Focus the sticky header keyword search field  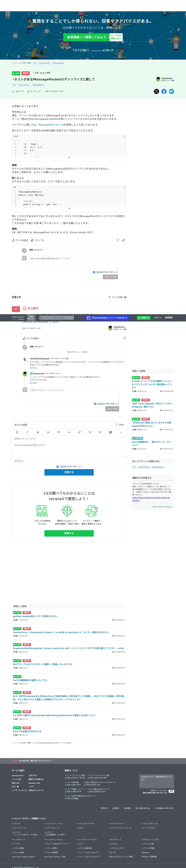coord(56,318)
